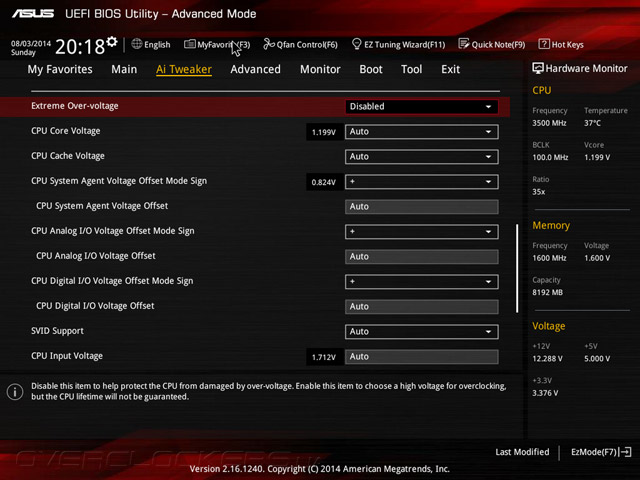Viewport: 640px width, 480px height.
Task: Click the 3.376 V reading
Action: [545, 393]
